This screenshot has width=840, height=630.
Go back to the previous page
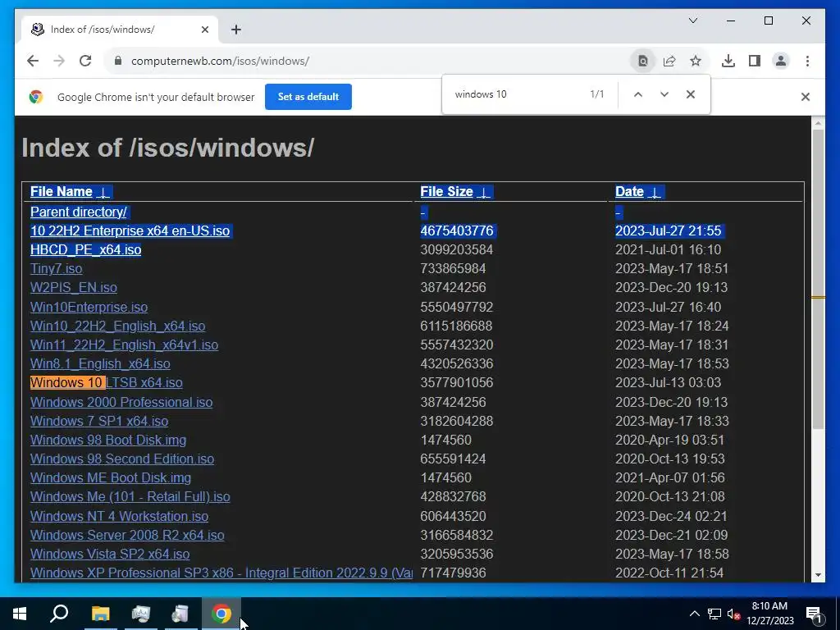coord(33,61)
